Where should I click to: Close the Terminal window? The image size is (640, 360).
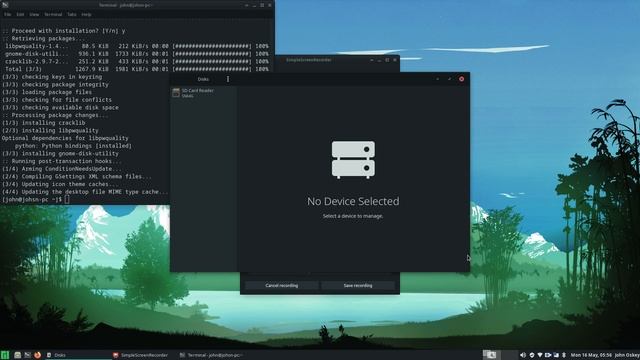click(270, 5)
